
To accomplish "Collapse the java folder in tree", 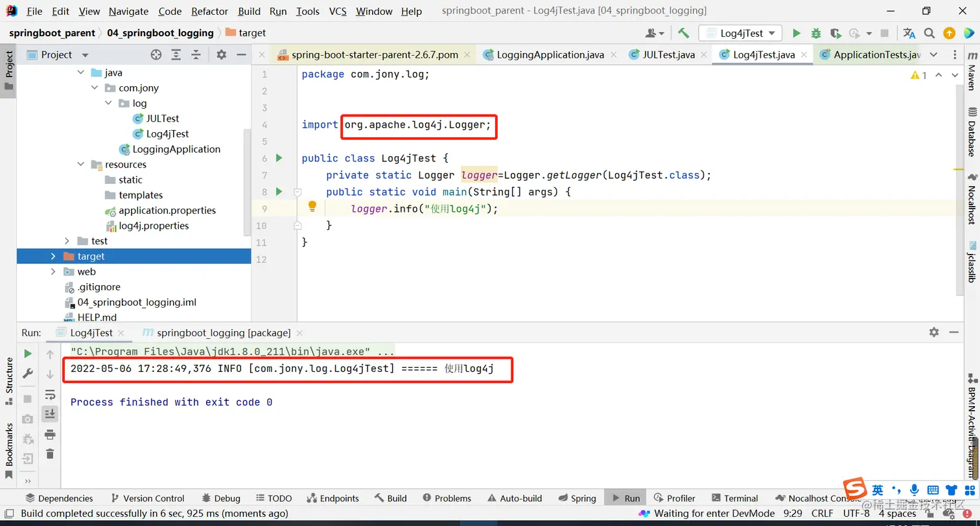I will tap(81, 73).
